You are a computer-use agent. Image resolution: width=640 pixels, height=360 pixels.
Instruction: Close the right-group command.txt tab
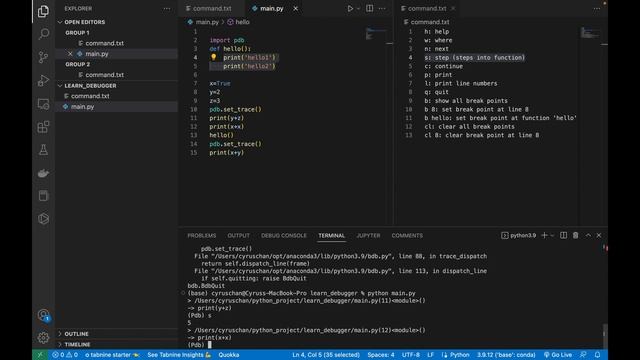click(453, 8)
